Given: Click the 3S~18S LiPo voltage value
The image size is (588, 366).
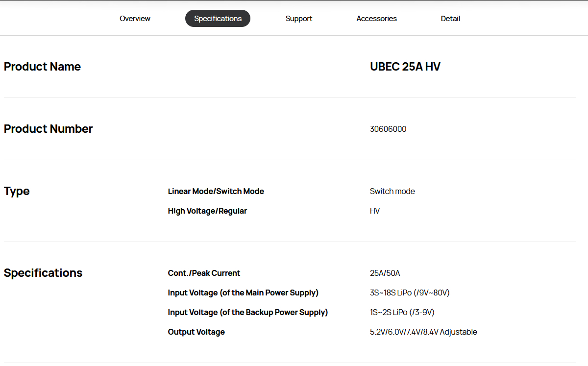Looking at the screenshot, I should pos(410,293).
